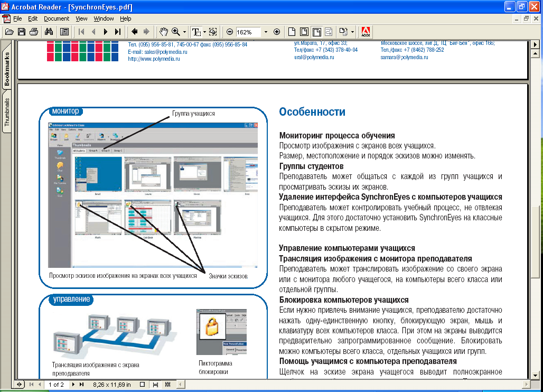The image size is (543, 392).
Task: Select Single Page layout in status bar
Action: pyautogui.click(x=142, y=385)
